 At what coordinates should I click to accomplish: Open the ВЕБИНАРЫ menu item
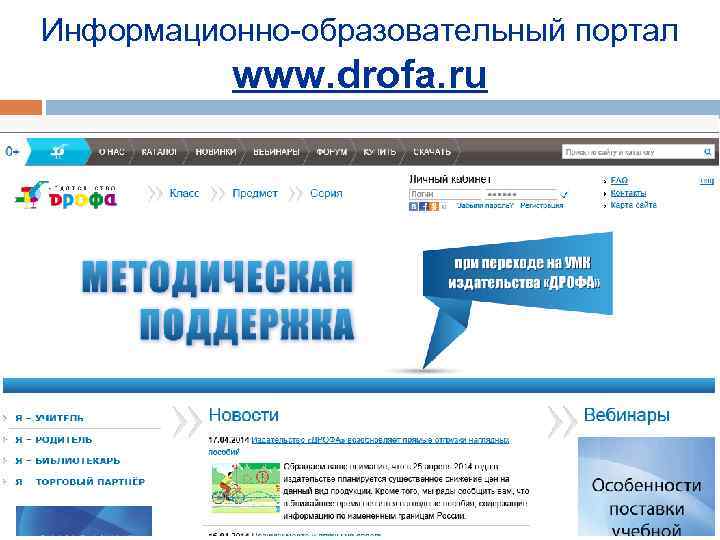[x=276, y=152]
